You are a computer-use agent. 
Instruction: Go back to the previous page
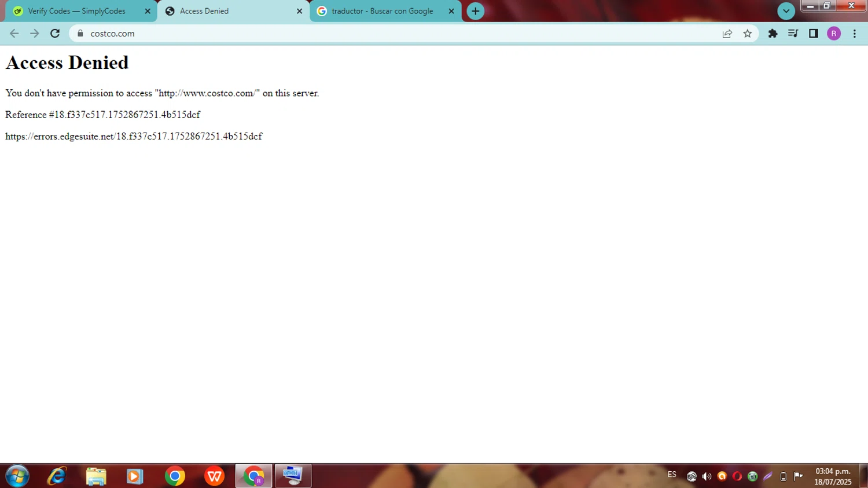pos(14,34)
